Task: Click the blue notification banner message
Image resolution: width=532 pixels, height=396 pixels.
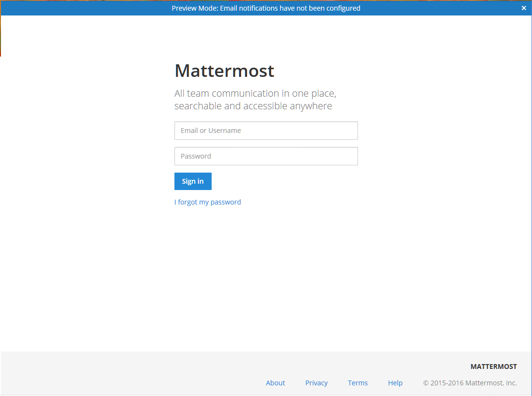Action: (266, 8)
